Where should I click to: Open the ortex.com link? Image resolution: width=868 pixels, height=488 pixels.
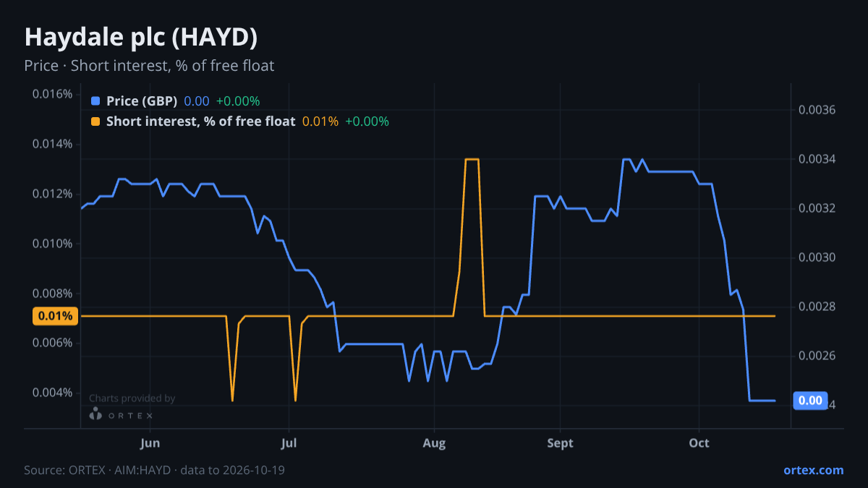[814, 470]
